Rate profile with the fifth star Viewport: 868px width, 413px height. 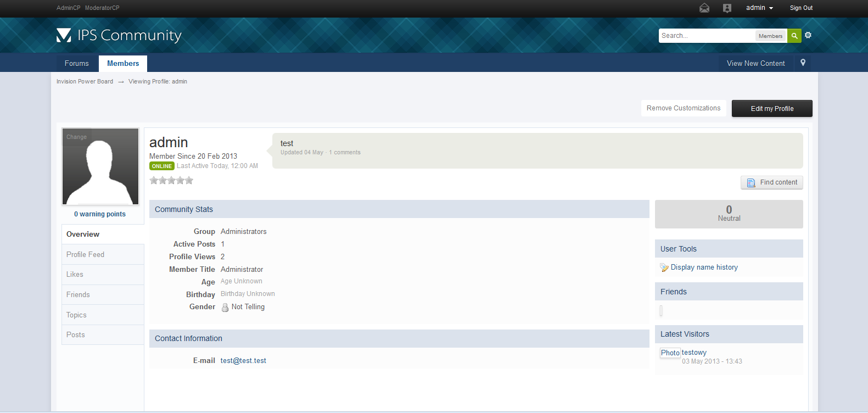[189, 180]
